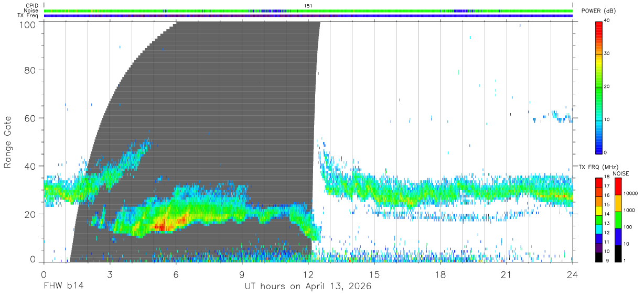Screen dimensions: 644x297
Task: Click the '10000' label on the NOISE colorbar
Action: [630, 193]
